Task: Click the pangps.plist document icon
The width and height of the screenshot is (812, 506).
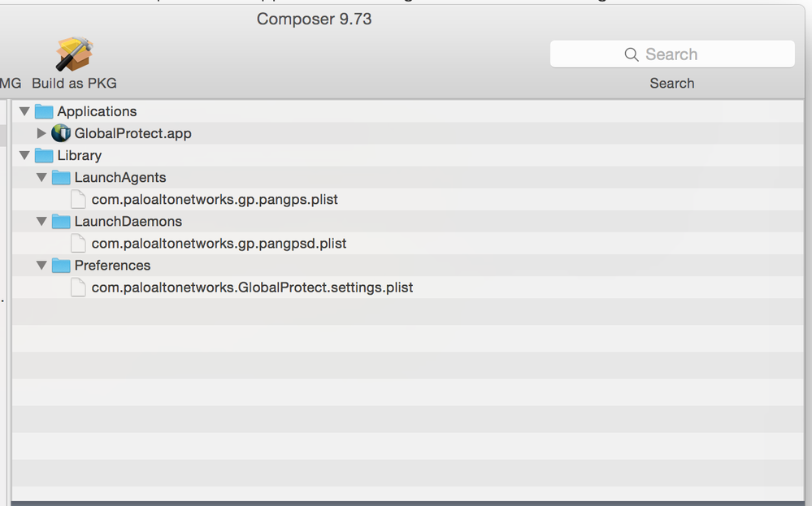Action: (x=78, y=199)
